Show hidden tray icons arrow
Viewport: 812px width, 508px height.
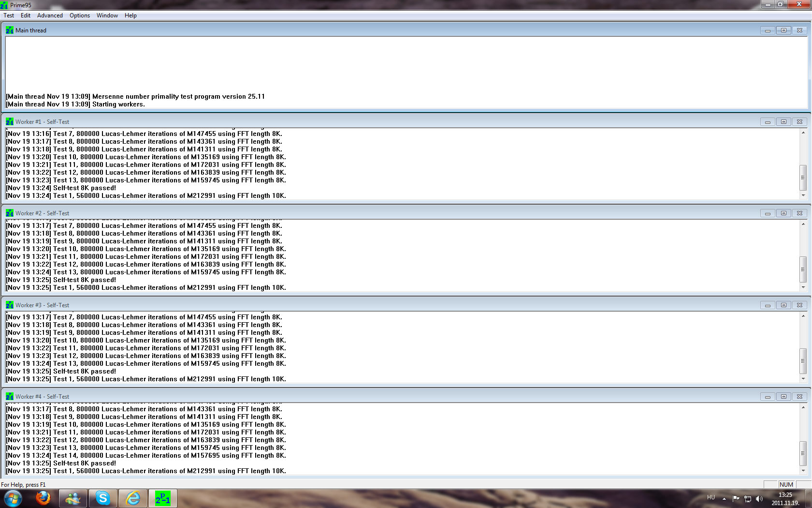[724, 498]
